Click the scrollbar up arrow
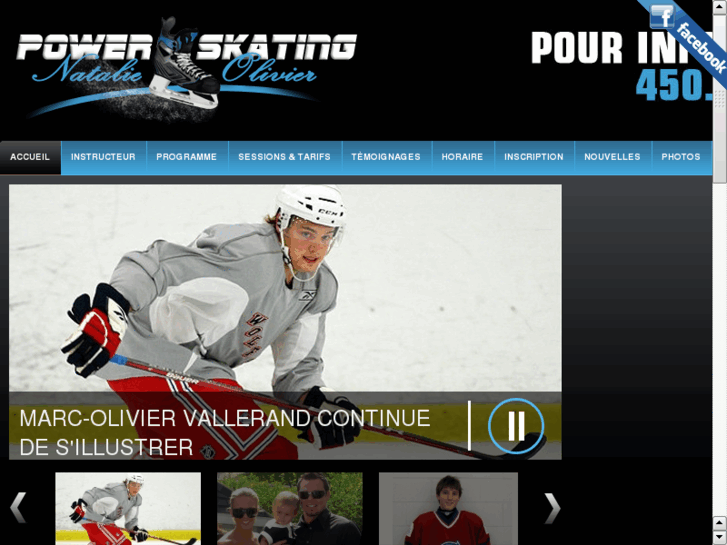Image resolution: width=727 pixels, height=545 pixels. (720, 6)
